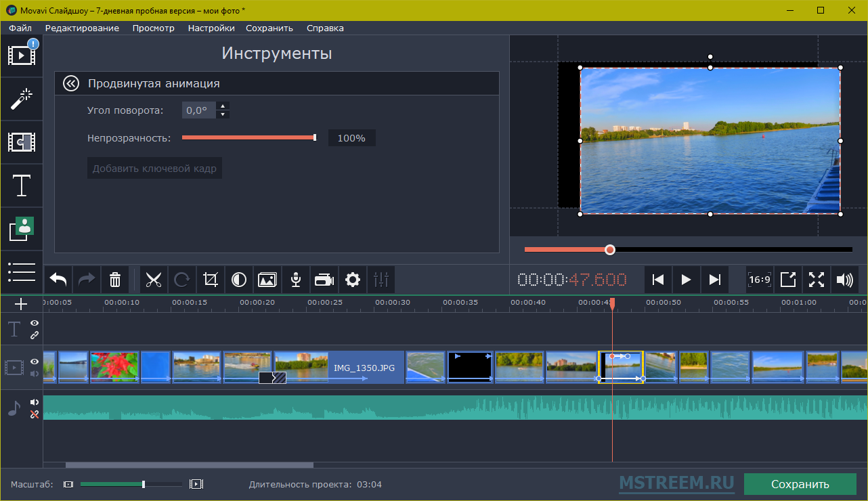Screen dimensions: 868x501
Task: Open the Редактирование menu
Action: (82, 28)
